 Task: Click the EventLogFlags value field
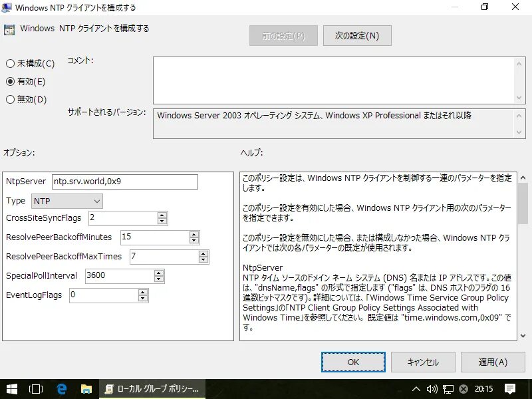point(104,295)
